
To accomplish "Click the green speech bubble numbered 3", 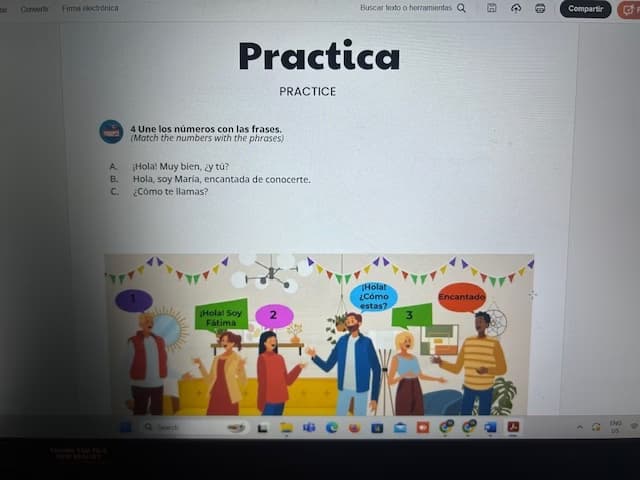I will point(411,316).
